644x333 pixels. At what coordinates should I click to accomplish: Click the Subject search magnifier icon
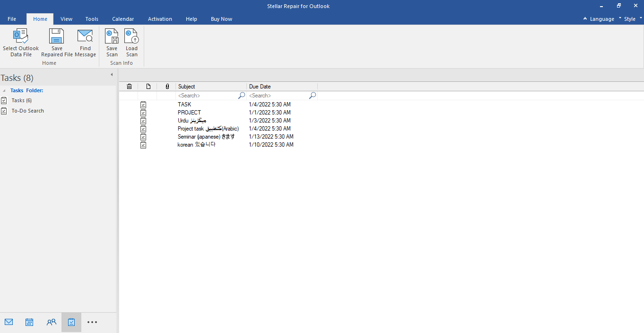242,96
